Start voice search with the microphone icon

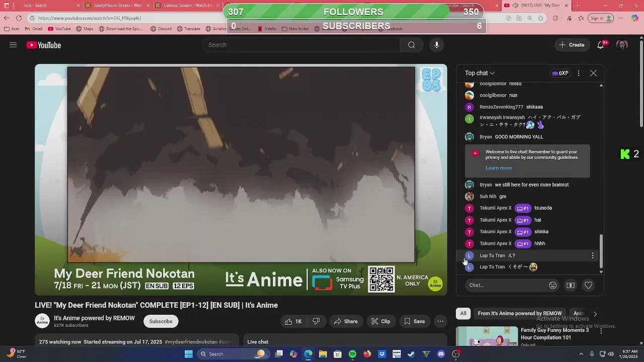437,45
